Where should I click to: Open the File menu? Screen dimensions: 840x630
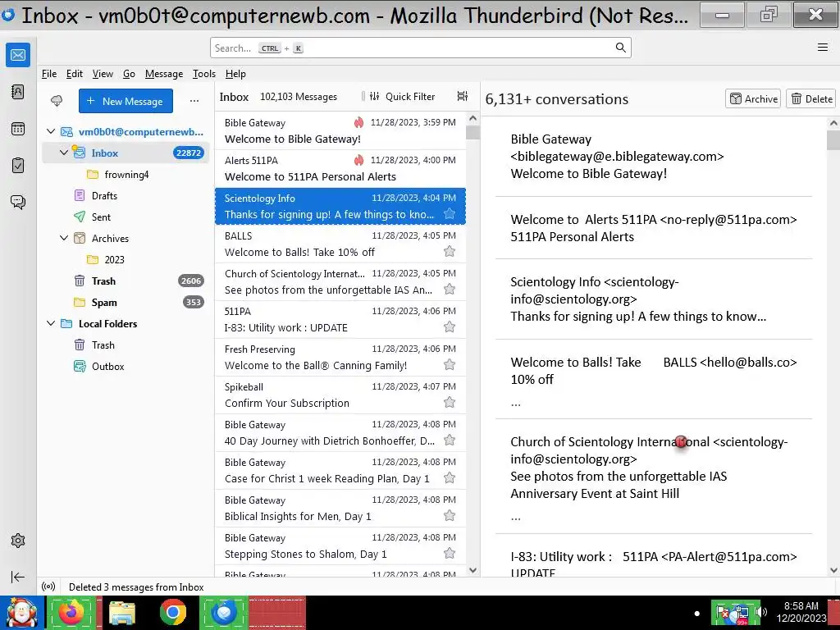click(48, 74)
